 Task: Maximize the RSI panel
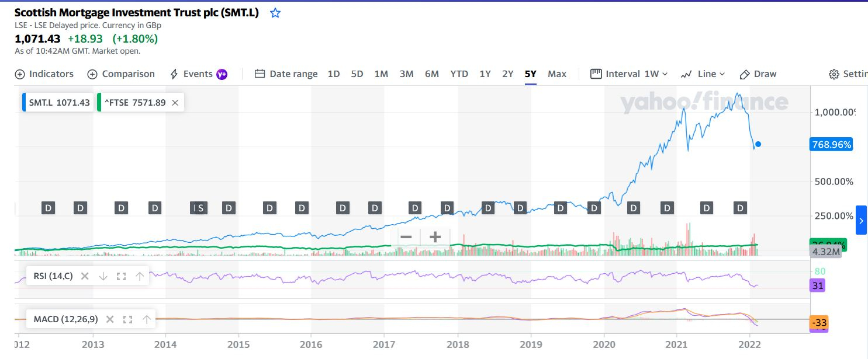(x=122, y=276)
